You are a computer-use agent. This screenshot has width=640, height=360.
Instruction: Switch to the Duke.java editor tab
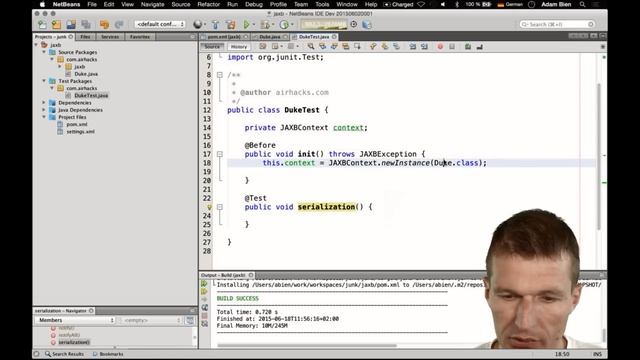pos(270,37)
